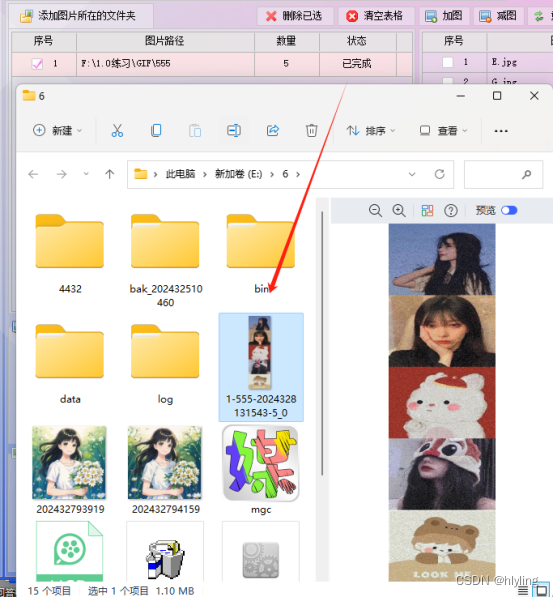Click 加图 button

[x=444, y=16]
